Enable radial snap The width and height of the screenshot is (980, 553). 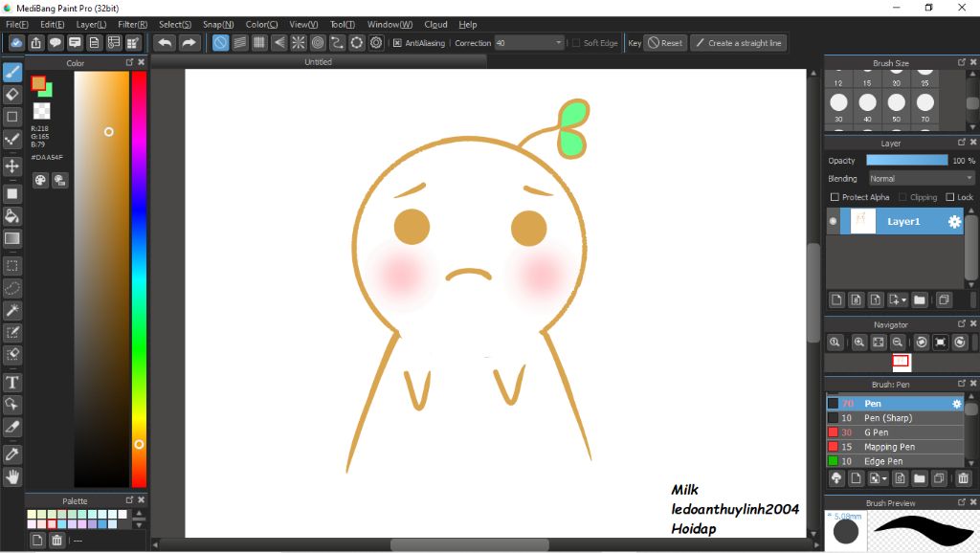coord(299,43)
